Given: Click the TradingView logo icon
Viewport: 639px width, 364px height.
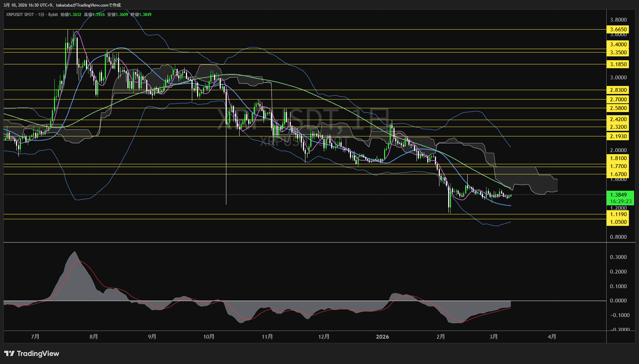Looking at the screenshot, I should coord(9,354).
